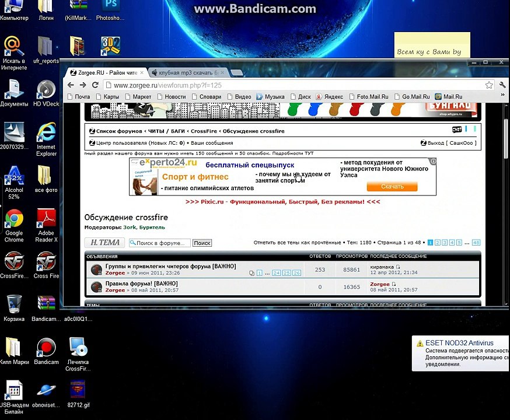Screen dimensions: 510x420
Task: Focus the www.zorgee.ru address bar
Action: [293, 85]
